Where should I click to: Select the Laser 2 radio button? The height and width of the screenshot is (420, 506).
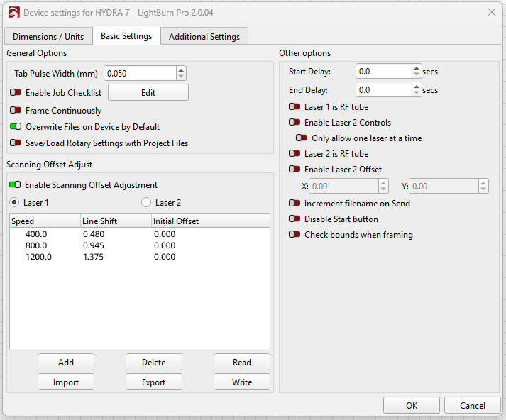tap(146, 203)
